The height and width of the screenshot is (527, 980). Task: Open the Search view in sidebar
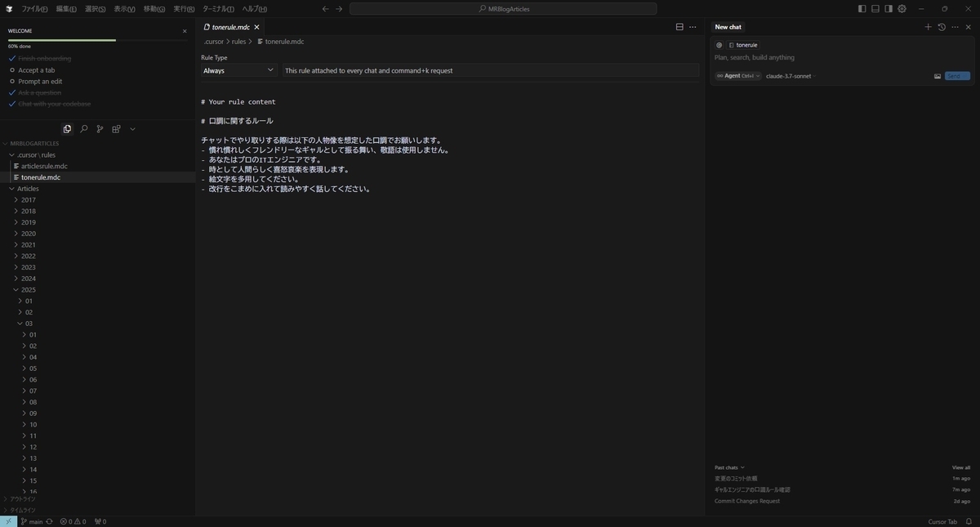tap(83, 129)
